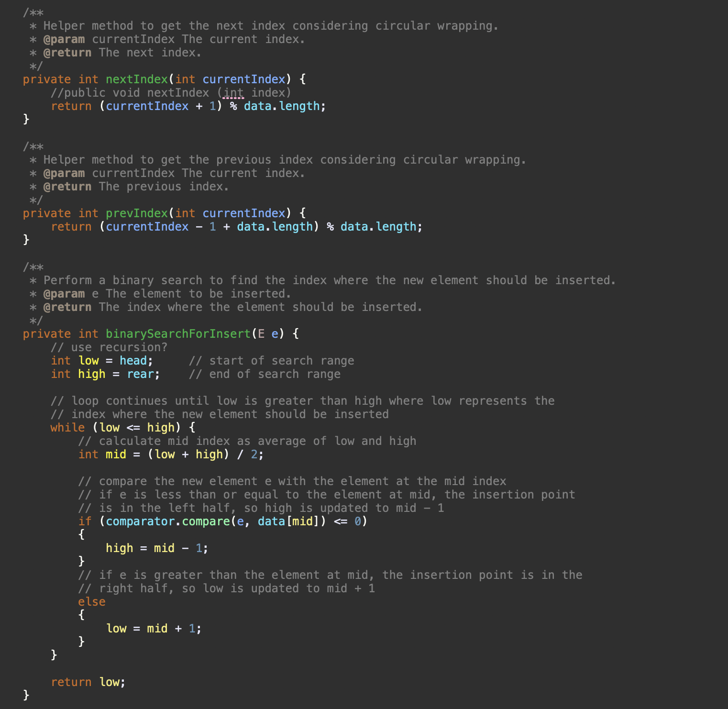Select the currentIndex parameter in nextIndex
The image size is (728, 709).
point(243,79)
